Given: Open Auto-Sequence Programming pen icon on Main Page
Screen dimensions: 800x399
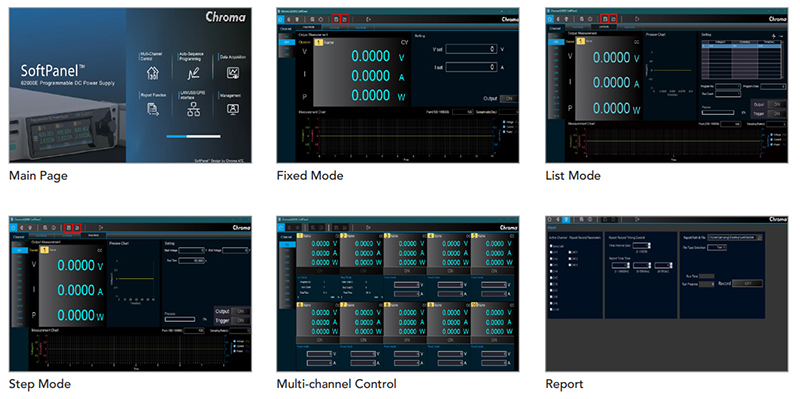Looking at the screenshot, I should [193, 73].
